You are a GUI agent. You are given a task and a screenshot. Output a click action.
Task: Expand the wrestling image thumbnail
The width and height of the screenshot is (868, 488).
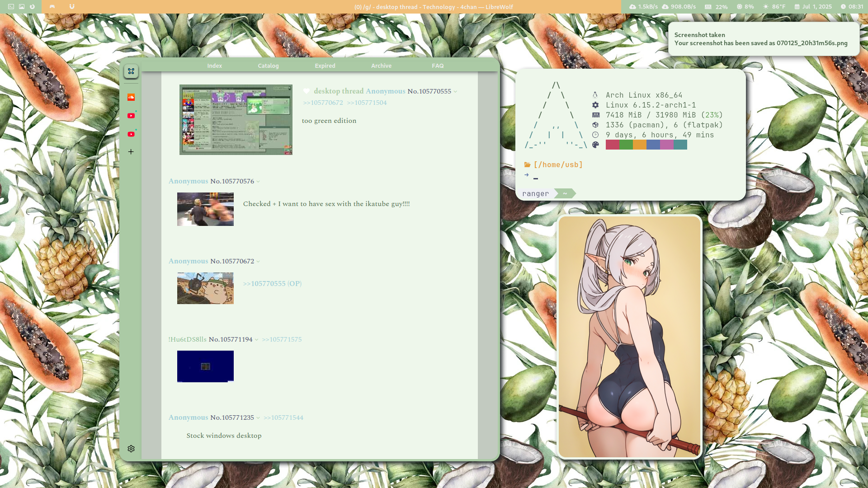pos(205,209)
